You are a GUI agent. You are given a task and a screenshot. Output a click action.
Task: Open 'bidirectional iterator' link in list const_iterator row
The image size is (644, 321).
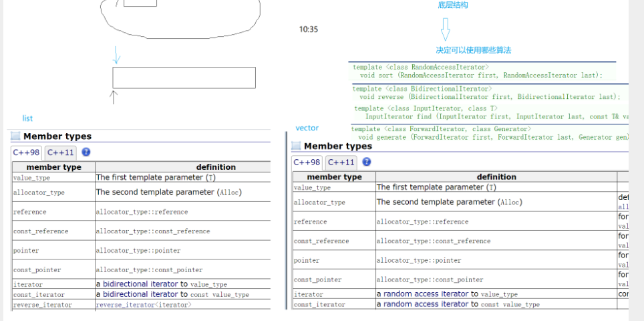click(x=140, y=294)
